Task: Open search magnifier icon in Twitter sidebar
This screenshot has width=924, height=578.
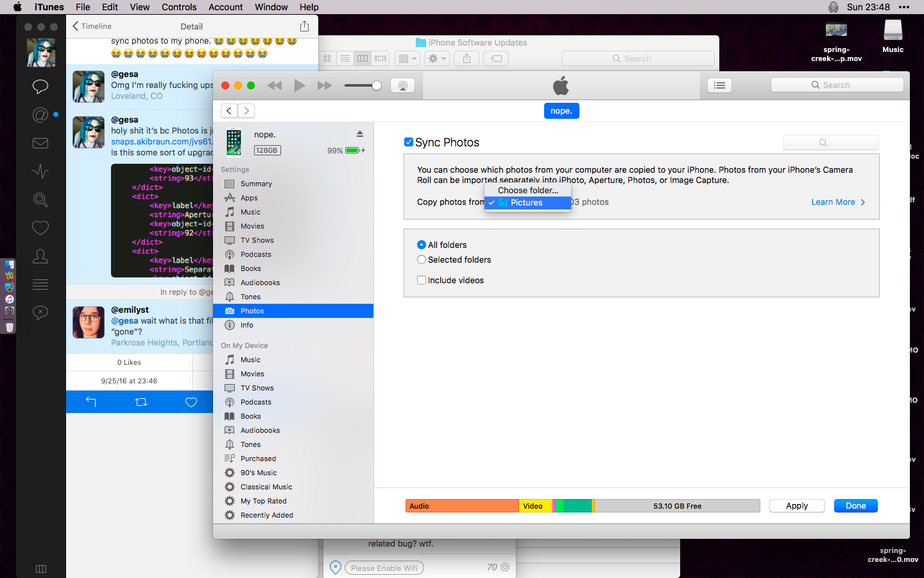Action: coord(40,200)
